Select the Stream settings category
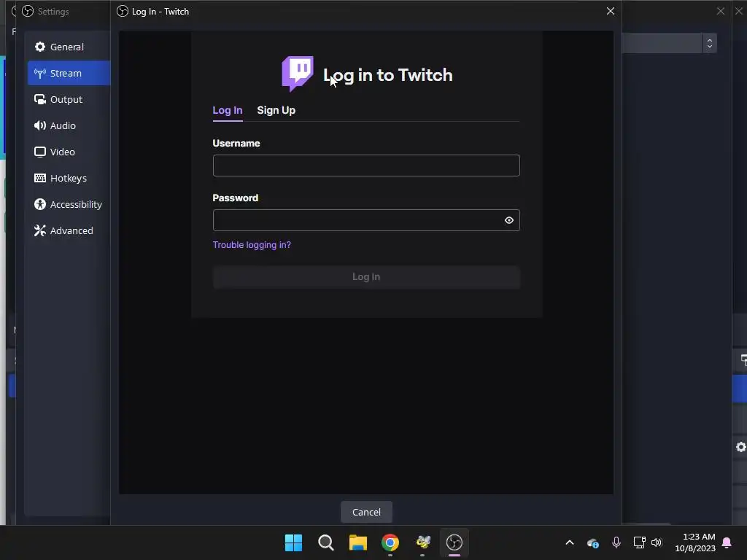Image resolution: width=747 pixels, height=560 pixels. click(x=69, y=73)
